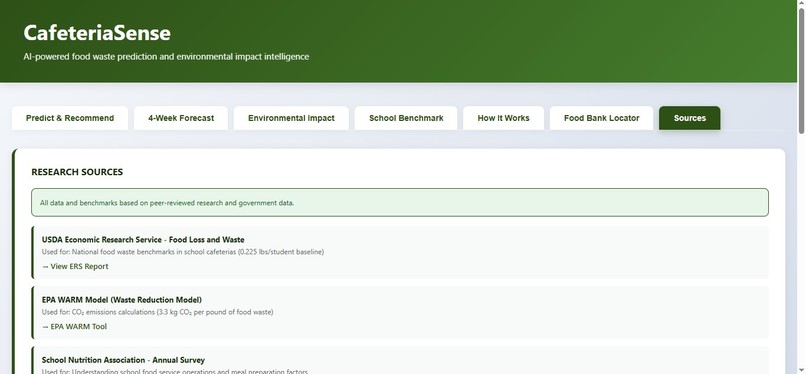This screenshot has height=374, width=806.
Task: Click the peer-reviewed research notice banner
Action: pyautogui.click(x=400, y=202)
